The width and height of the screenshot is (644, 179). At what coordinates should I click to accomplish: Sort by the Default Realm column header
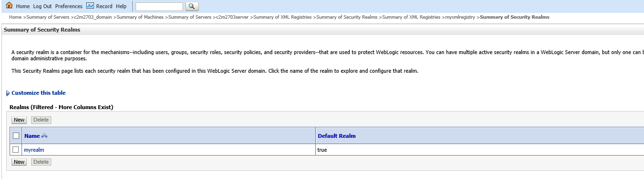(337, 136)
